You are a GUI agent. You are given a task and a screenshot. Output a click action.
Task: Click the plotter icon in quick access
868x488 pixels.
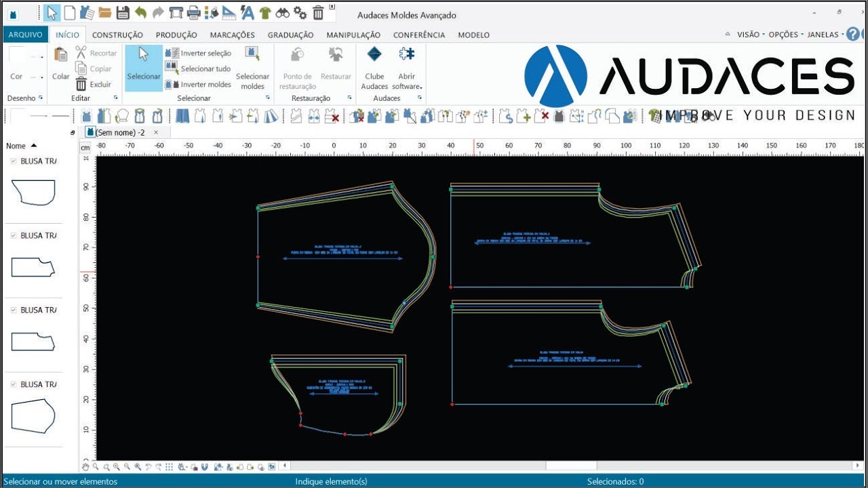pyautogui.click(x=176, y=12)
